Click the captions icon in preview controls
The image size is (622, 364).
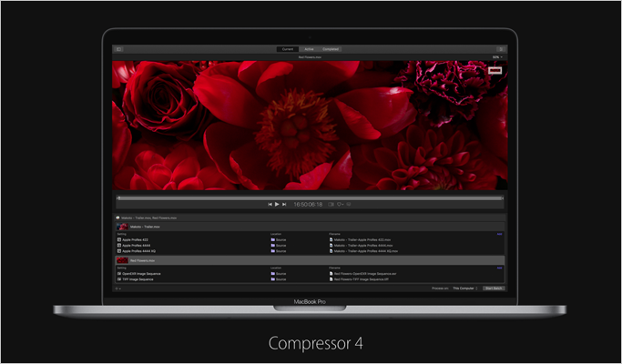pos(349,204)
